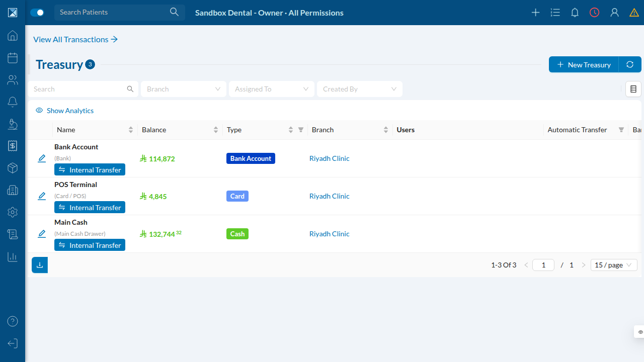Open the bar chart reports sidebar icon

[x=13, y=256]
